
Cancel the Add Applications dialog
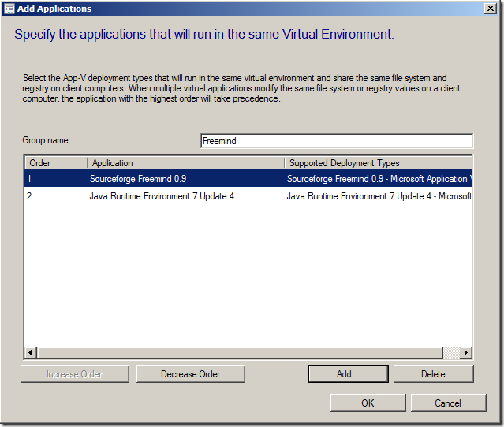(x=448, y=403)
